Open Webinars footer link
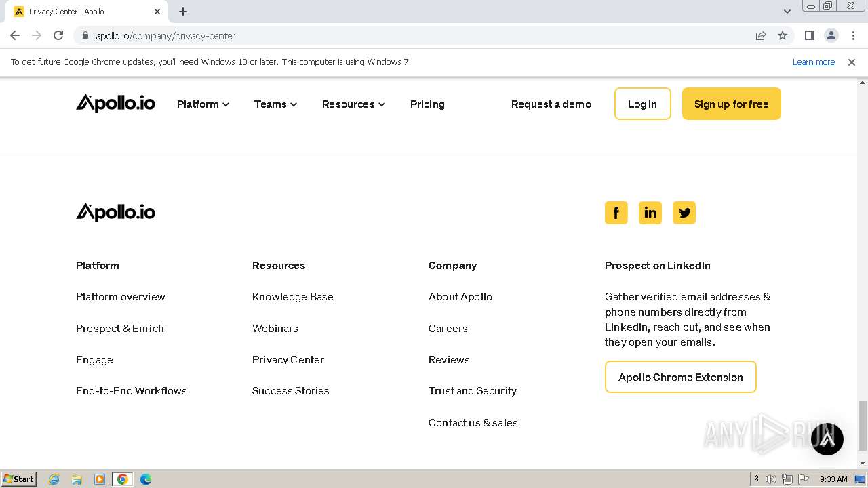 tap(275, 328)
